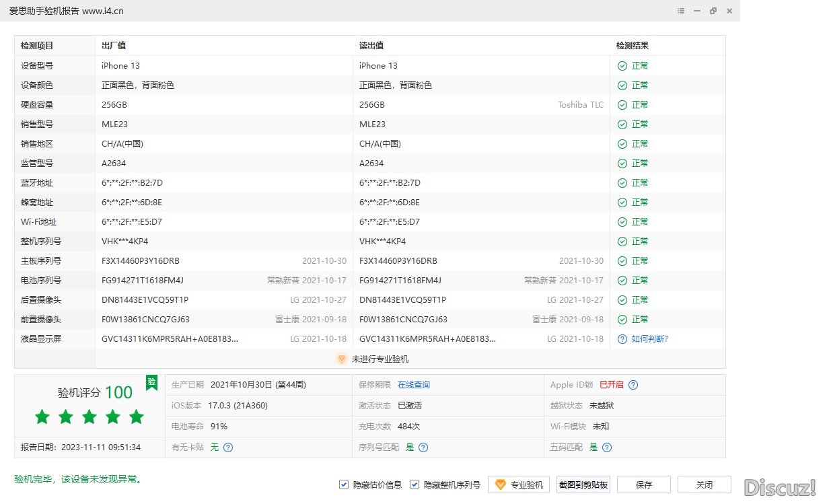Viewport: 827px width, 504px height.
Task: Click 检测项目 column header
Action: 37,46
